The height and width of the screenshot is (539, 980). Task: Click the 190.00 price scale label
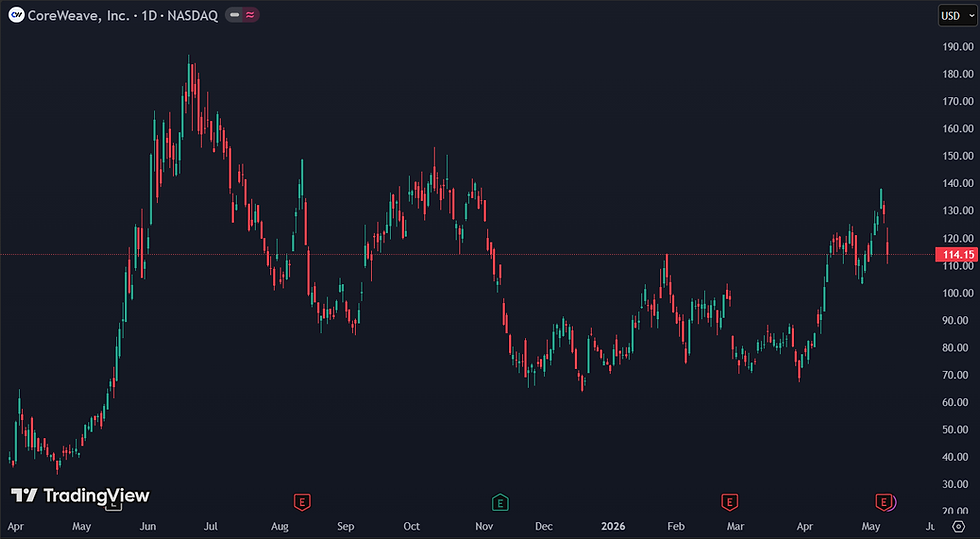958,47
